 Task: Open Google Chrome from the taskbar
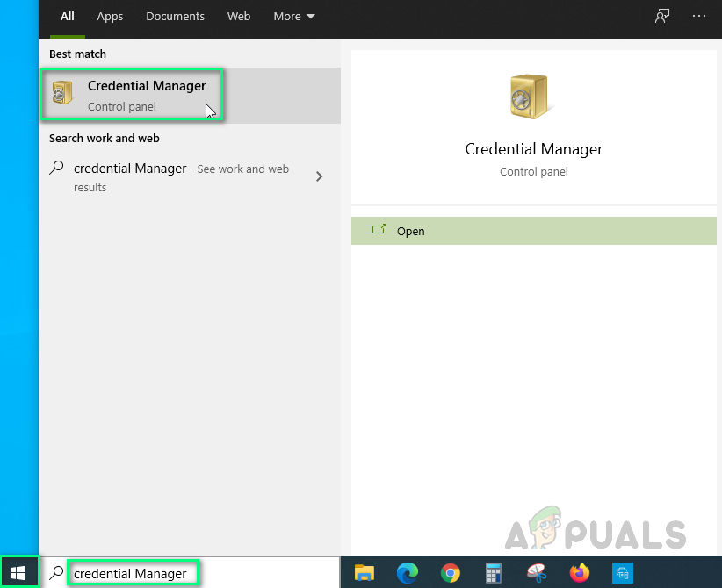(x=451, y=573)
